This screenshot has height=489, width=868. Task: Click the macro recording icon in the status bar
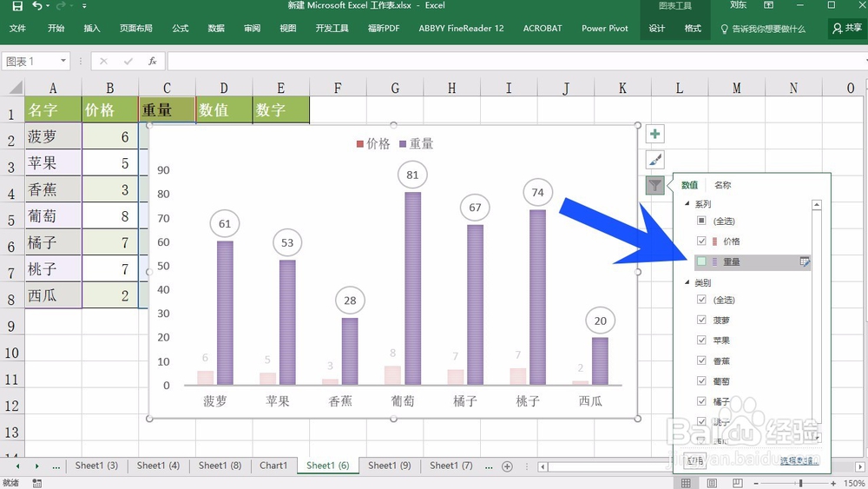(x=37, y=483)
